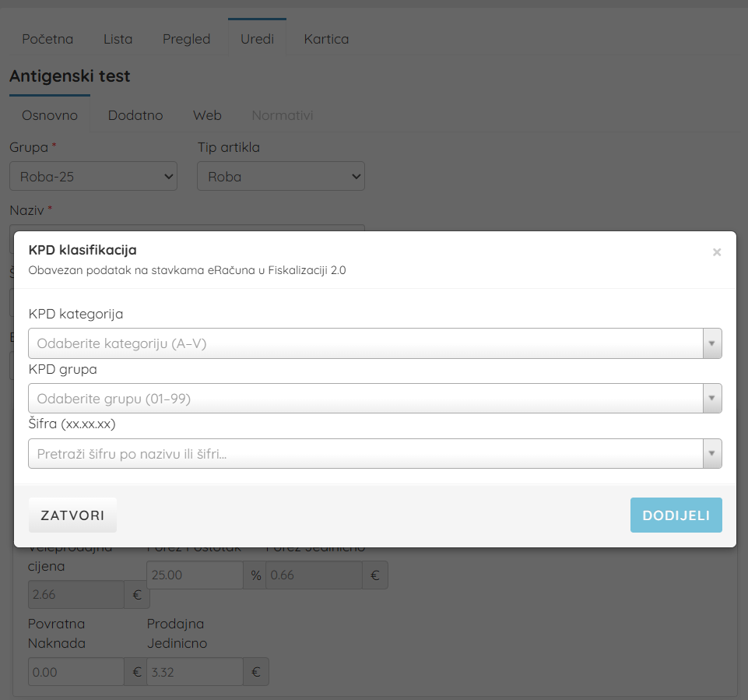The height and width of the screenshot is (700, 748).
Task: Click the KPD klasifikacija dialog title
Action: [x=83, y=250]
